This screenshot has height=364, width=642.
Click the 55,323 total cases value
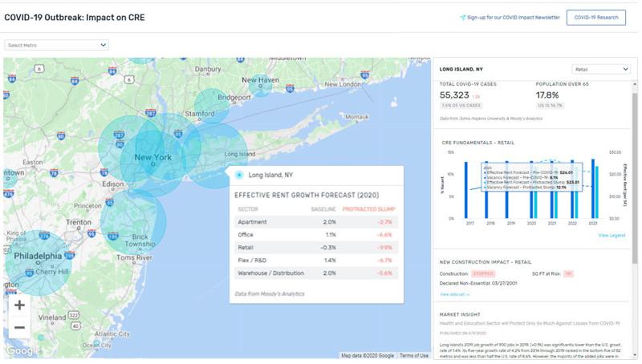pyautogui.click(x=454, y=95)
